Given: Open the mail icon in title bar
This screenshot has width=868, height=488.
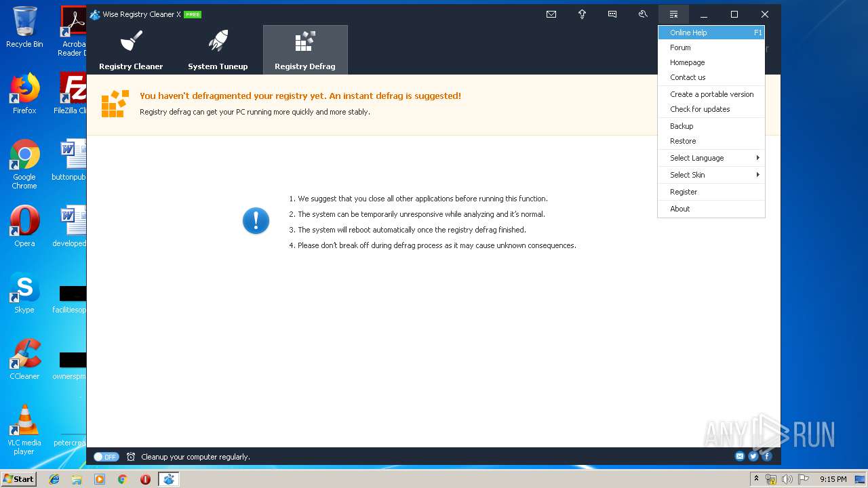Looking at the screenshot, I should [551, 14].
